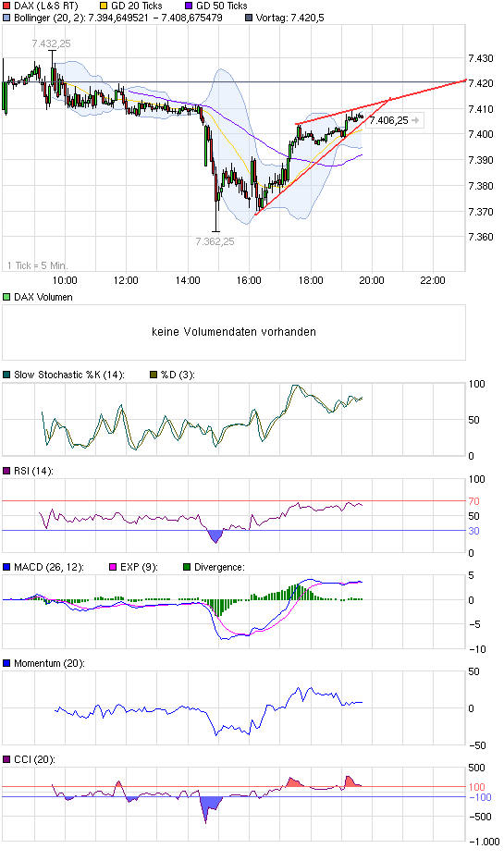Click the grey Vortag legend swatch
504x861 pixels.
pos(248,18)
